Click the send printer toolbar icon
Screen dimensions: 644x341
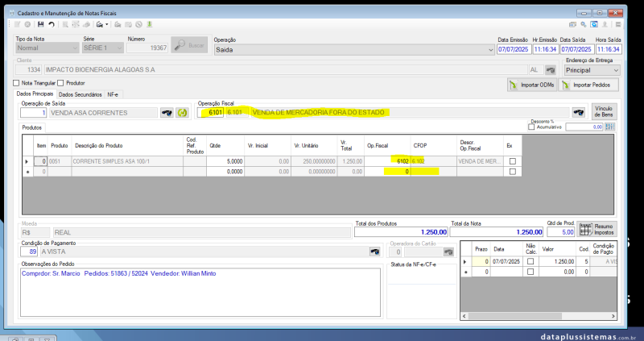(118, 25)
